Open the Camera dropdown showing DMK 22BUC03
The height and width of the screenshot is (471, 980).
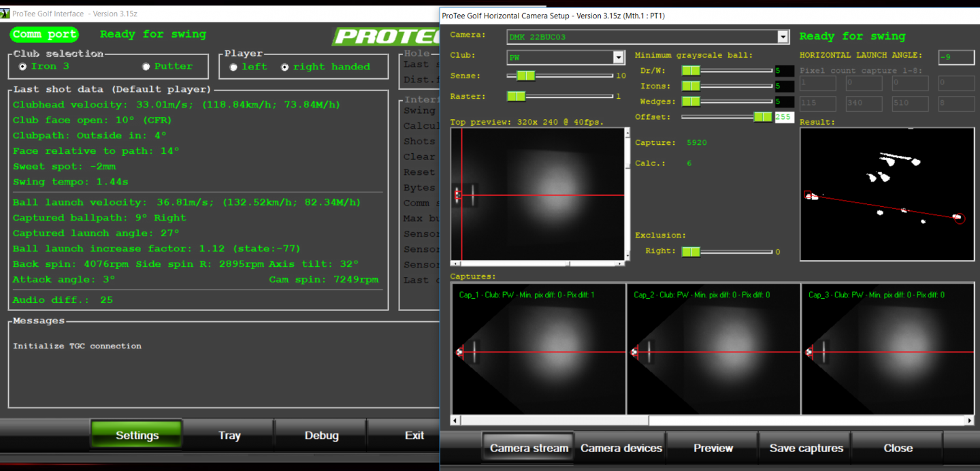coord(648,37)
